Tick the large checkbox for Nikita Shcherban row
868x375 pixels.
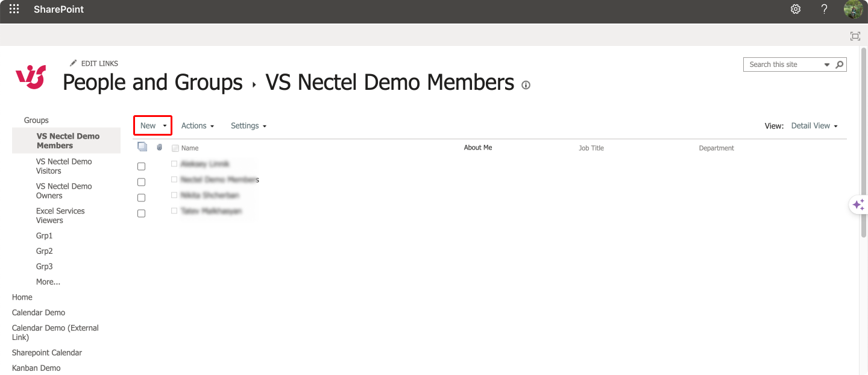(x=141, y=198)
